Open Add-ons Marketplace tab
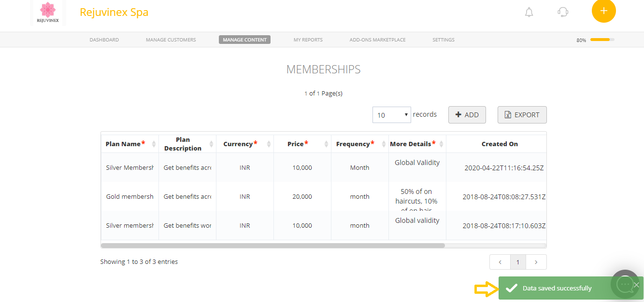Screen dimensions: 644x302 tap(377, 40)
